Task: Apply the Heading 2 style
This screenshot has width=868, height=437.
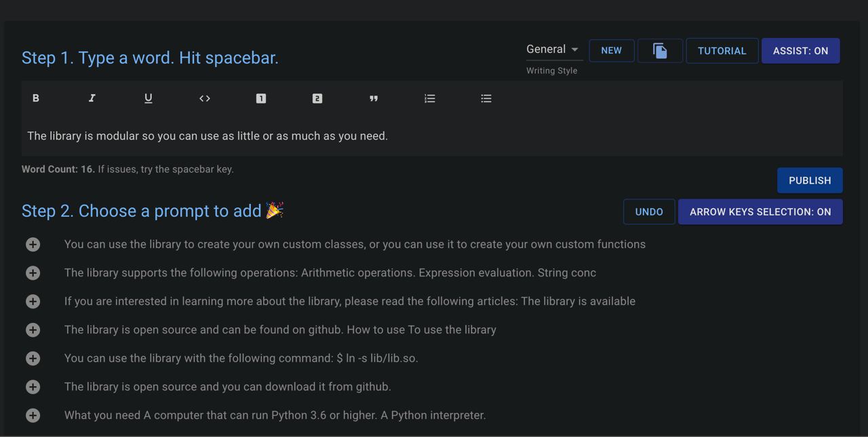Action: 317,98
